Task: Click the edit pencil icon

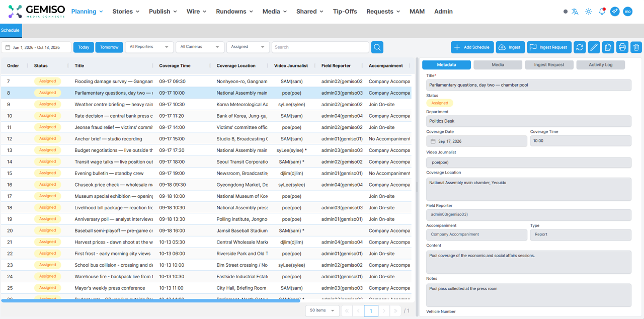Action: point(594,47)
